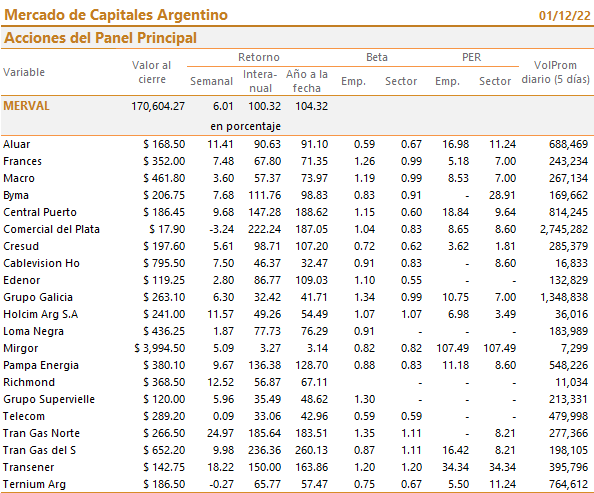Select the Mercado de Capitales Argentino title
The image size is (594, 493).
pos(116,15)
